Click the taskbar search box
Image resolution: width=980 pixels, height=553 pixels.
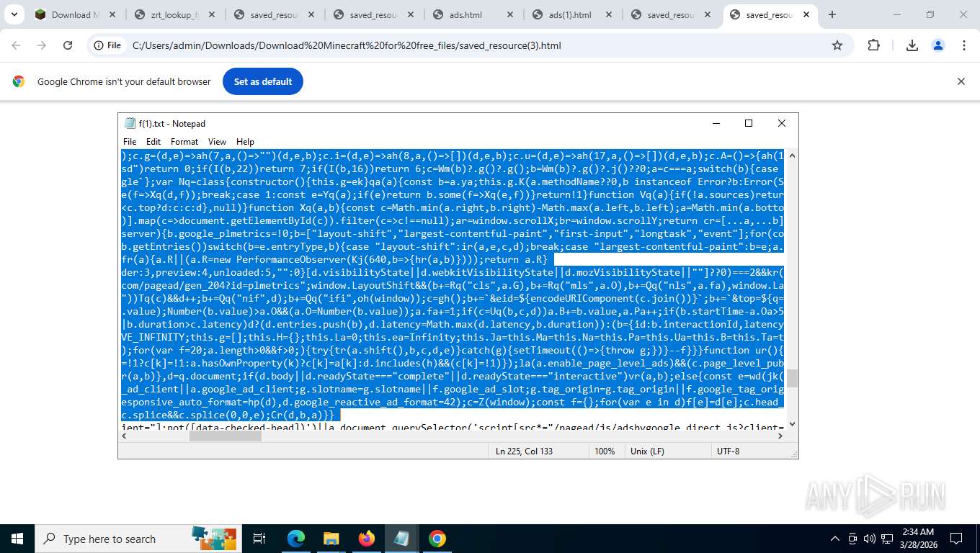[138, 539]
